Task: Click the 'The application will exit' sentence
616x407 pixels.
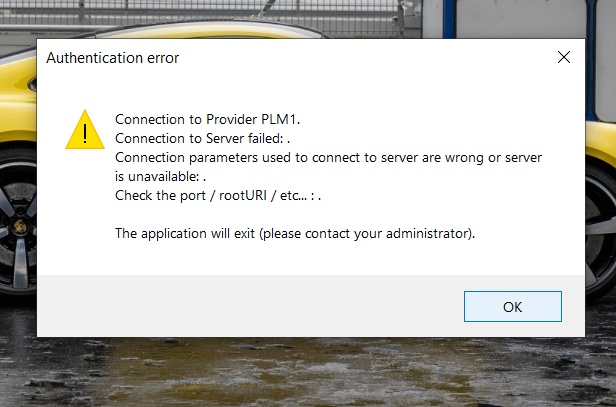Action: pyautogui.click(x=295, y=234)
